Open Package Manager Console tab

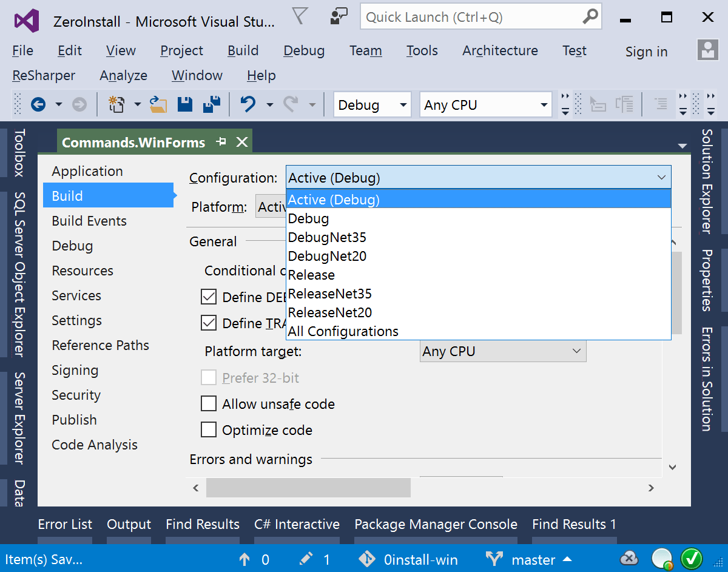click(436, 524)
